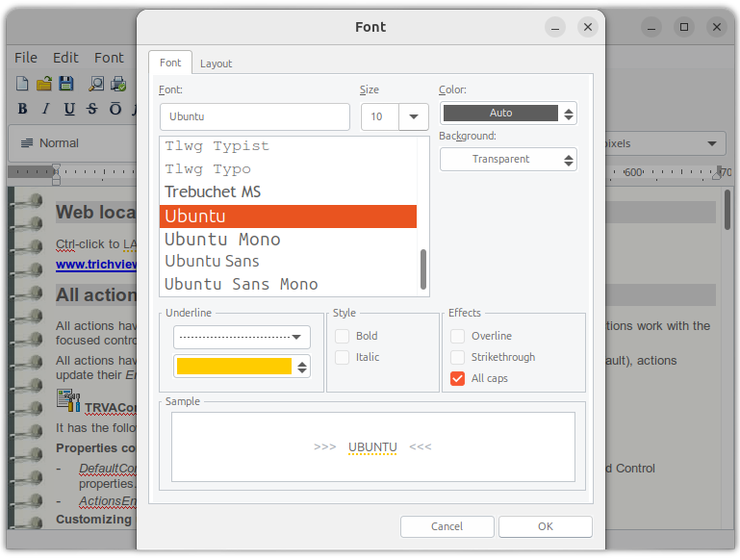Click the yellow underline color swatch
Screen dimensions: 740x560
[x=233, y=366]
